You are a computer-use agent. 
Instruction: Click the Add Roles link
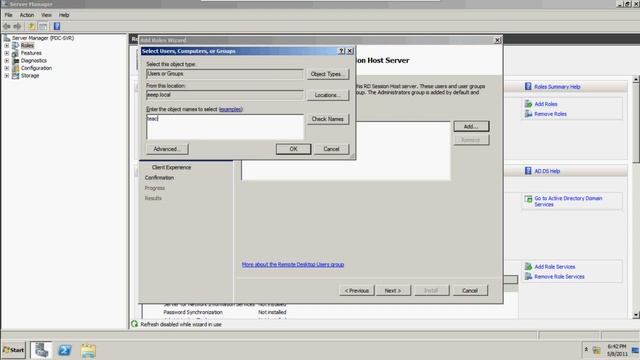tap(546, 104)
